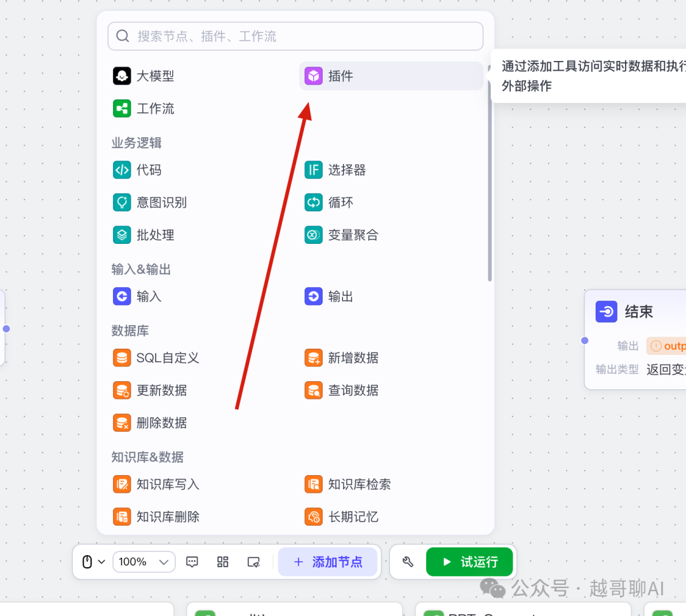Screen dimensions: 686x616
Task: Open the comment tool in bottom toolbar
Action: pyautogui.click(x=192, y=562)
